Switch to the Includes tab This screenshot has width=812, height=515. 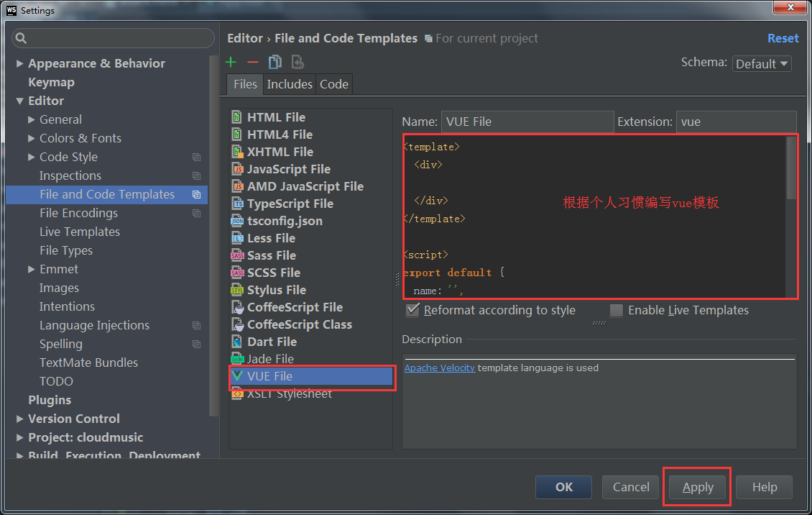pyautogui.click(x=290, y=84)
